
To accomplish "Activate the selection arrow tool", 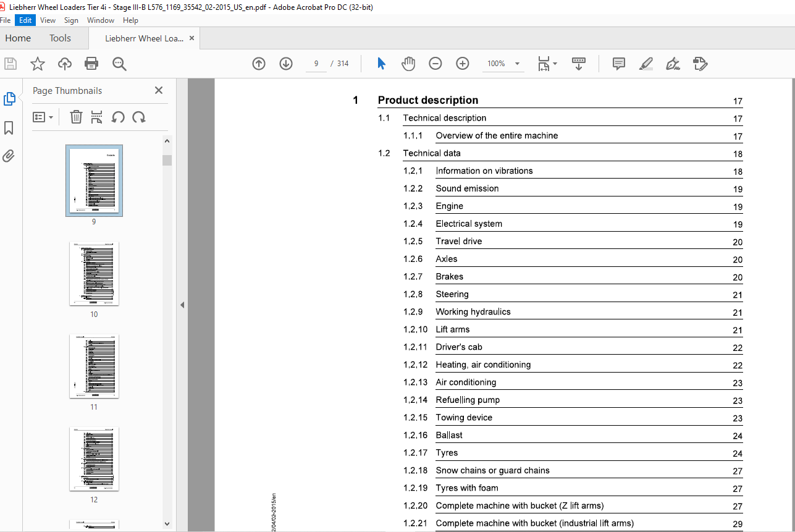I will (x=381, y=64).
